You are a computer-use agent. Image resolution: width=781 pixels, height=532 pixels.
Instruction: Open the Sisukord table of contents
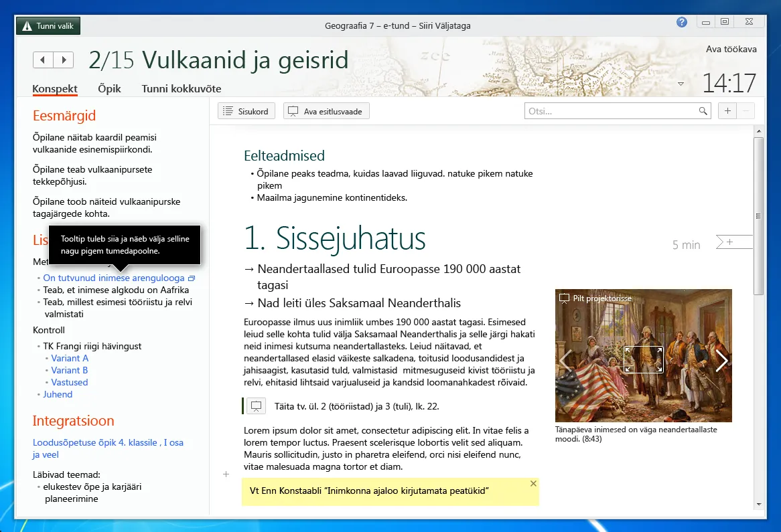246,111
